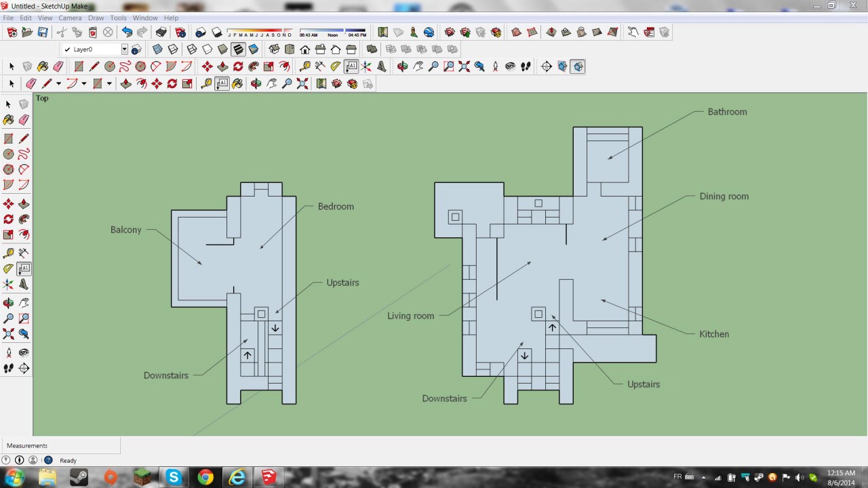
Task: Click the Save icon in top toolbar
Action: pos(43,33)
